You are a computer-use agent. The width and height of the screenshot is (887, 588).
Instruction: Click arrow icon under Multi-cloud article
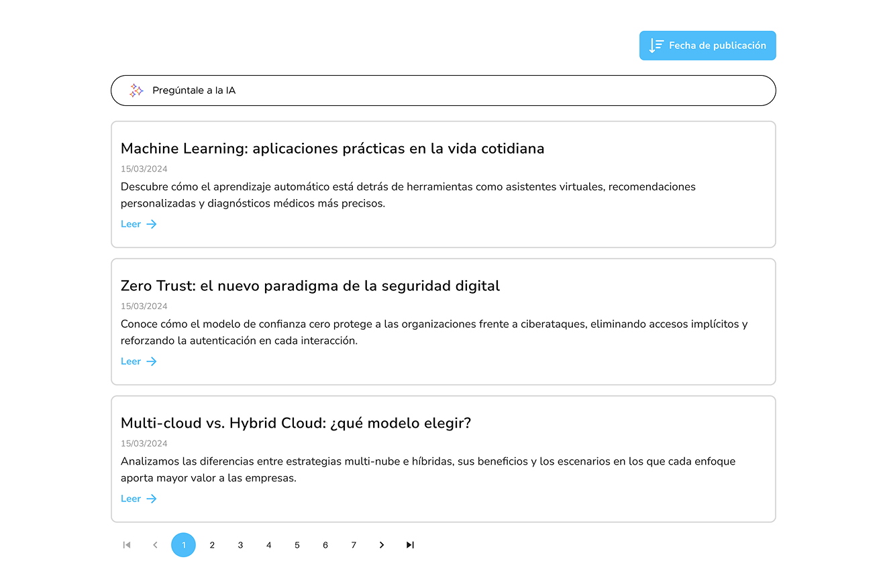[x=152, y=499]
